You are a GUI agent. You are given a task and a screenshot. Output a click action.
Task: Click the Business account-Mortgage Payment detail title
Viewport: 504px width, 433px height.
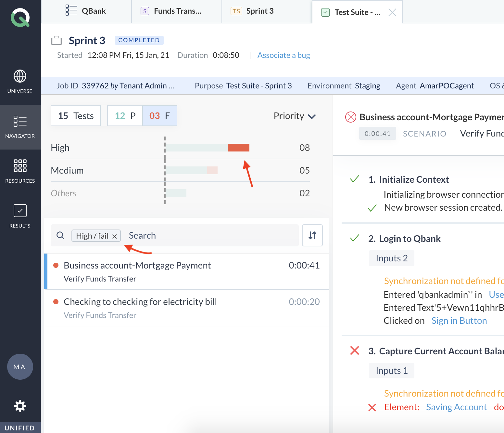tap(432, 117)
